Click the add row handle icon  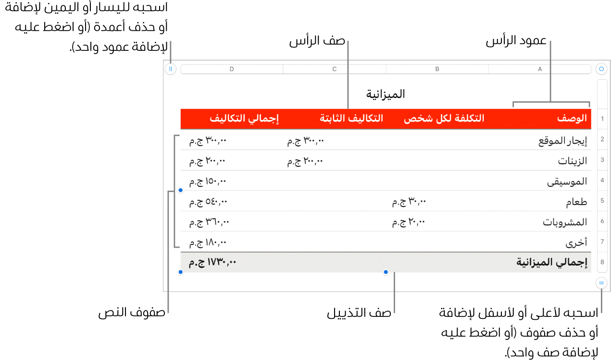(x=601, y=283)
